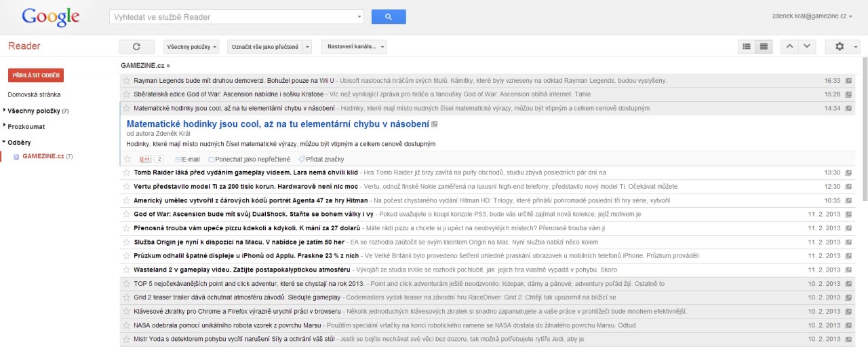
Task: Open original page icon for Vertu row
Action: click(x=849, y=186)
